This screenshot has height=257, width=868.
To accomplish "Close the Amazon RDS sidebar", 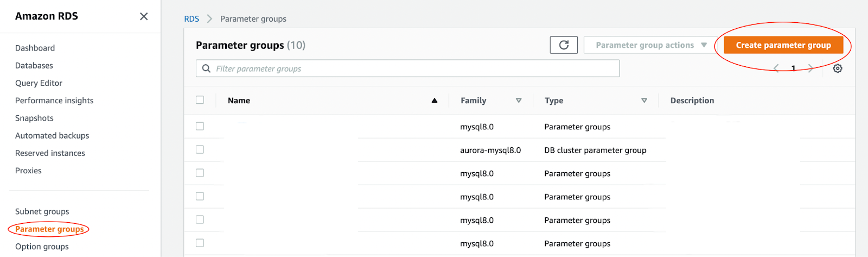I will (144, 16).
